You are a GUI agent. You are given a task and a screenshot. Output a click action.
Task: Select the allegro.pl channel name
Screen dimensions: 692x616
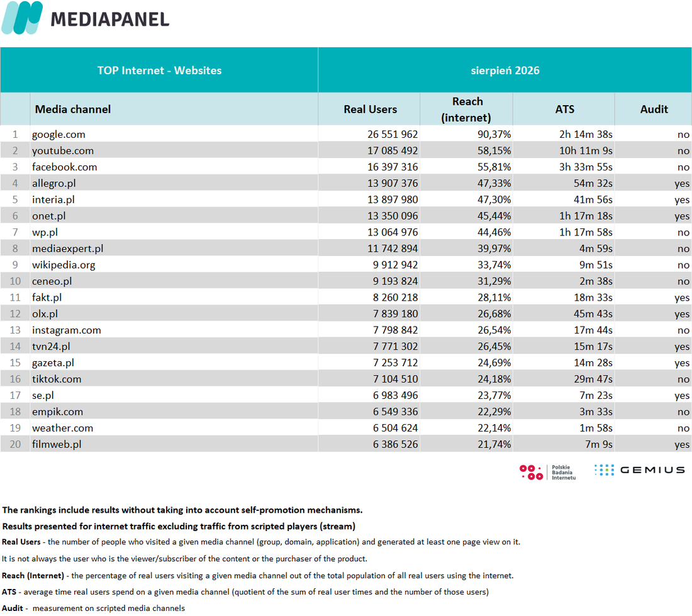(x=54, y=184)
